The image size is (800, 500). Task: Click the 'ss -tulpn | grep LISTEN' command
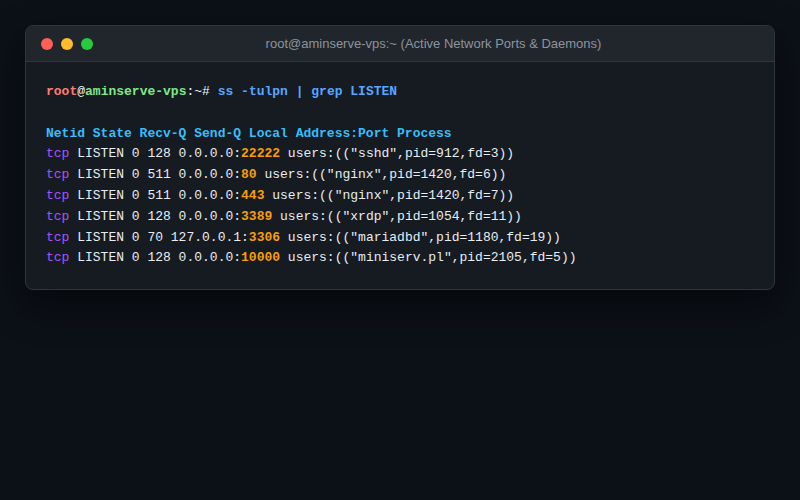click(x=307, y=91)
